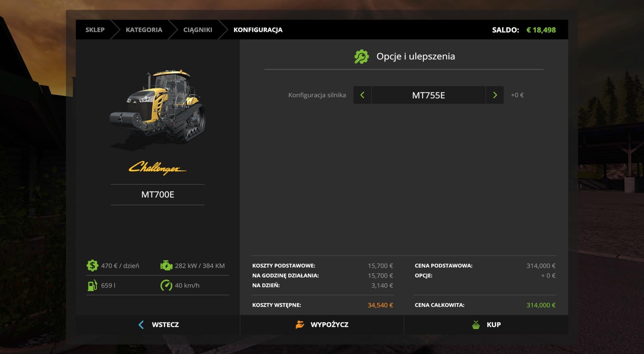Click the MT700E model name
Image resolution: width=644 pixels, height=354 pixels.
tap(158, 194)
